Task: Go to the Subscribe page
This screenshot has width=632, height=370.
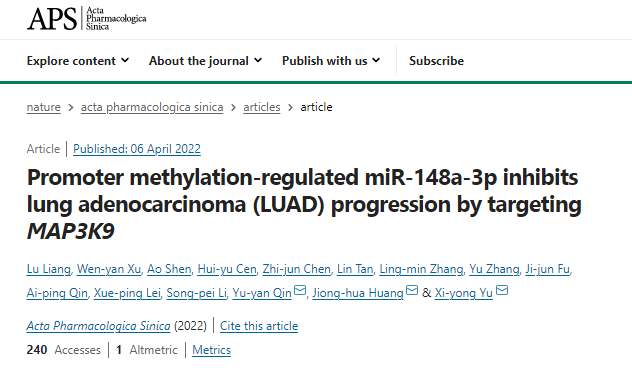Action: (x=436, y=61)
